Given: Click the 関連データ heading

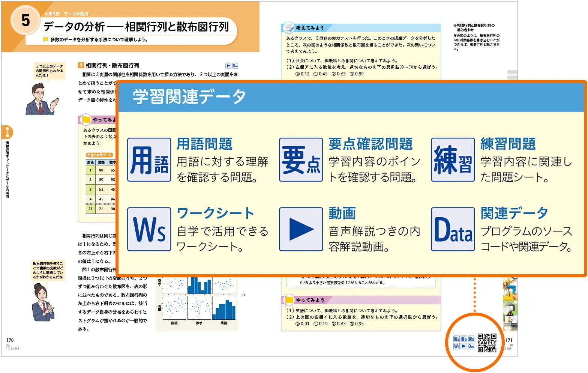Looking at the screenshot, I should click(514, 213).
